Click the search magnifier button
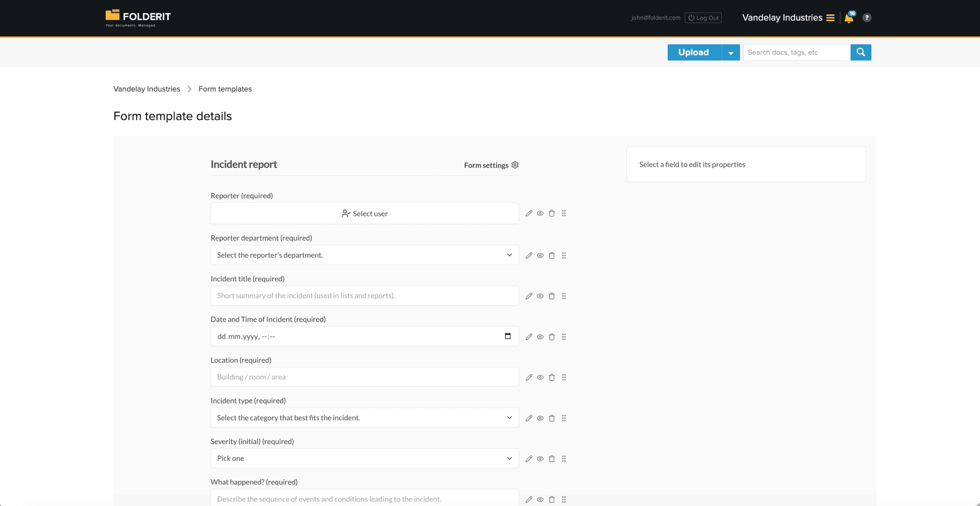Screen dimensions: 980x506 861,52
